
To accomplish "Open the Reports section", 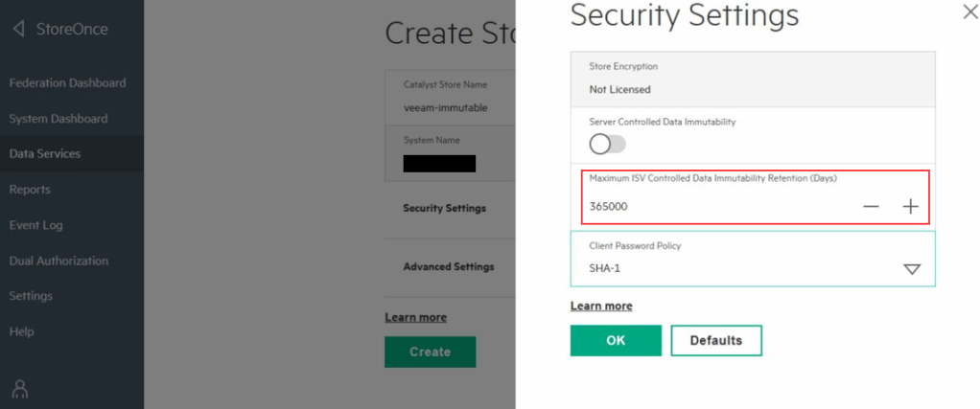I will [x=30, y=190].
